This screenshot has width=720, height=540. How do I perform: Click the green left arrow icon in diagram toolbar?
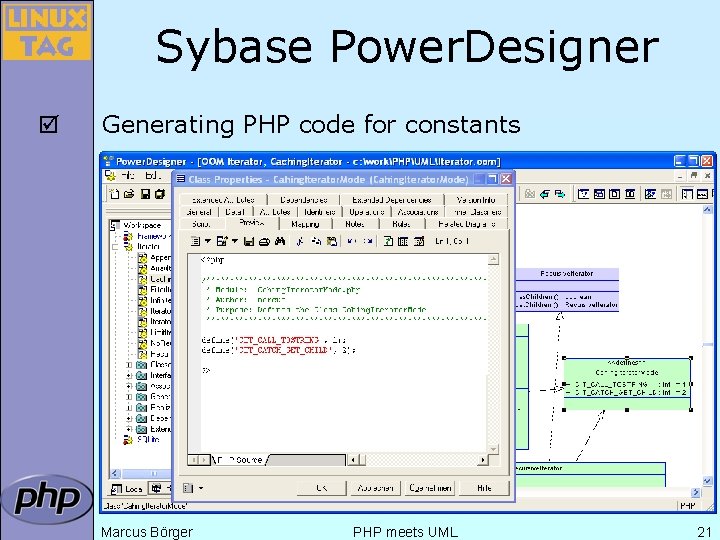[545, 194]
